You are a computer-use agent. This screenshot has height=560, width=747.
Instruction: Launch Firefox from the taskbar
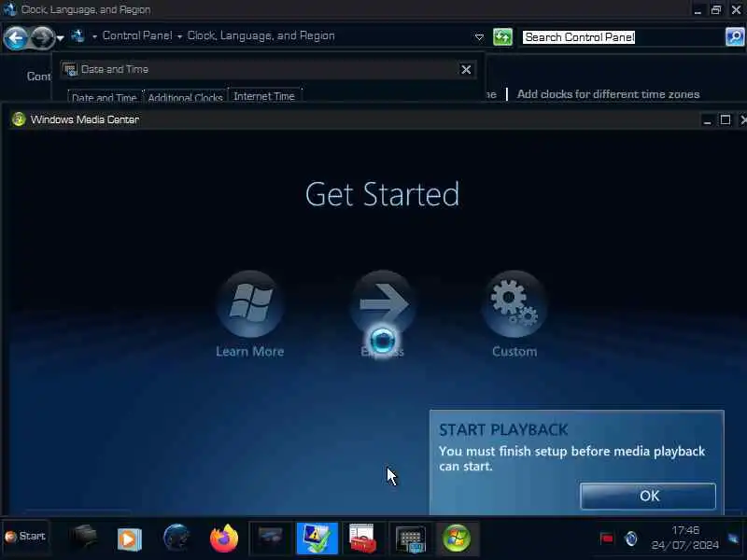(x=224, y=539)
